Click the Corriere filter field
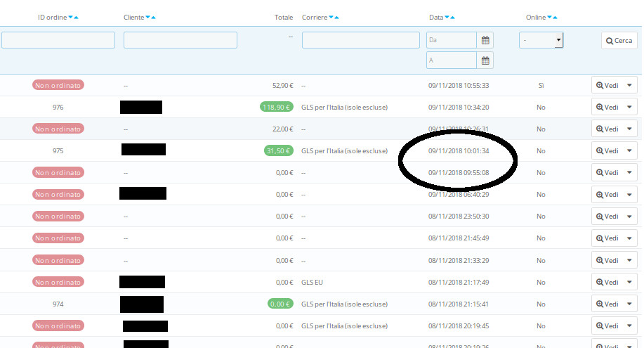Screen dimensions: 644x348 360,40
